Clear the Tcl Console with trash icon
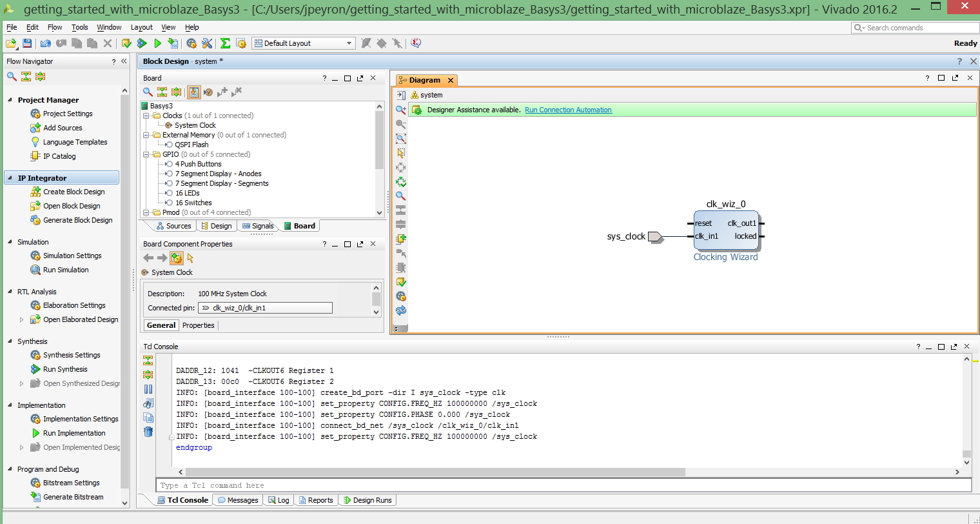The image size is (980, 524). click(x=148, y=432)
